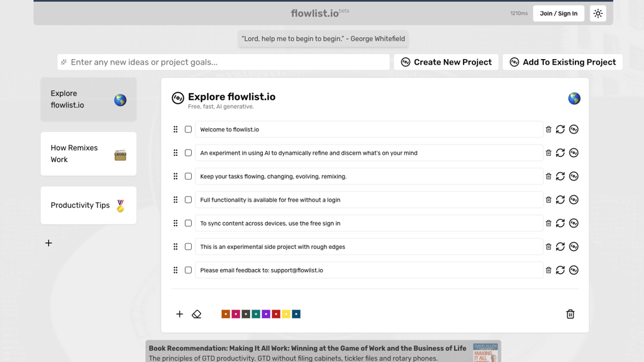Tick the checkbox for the sync content task
The height and width of the screenshot is (362, 644).
(188, 222)
